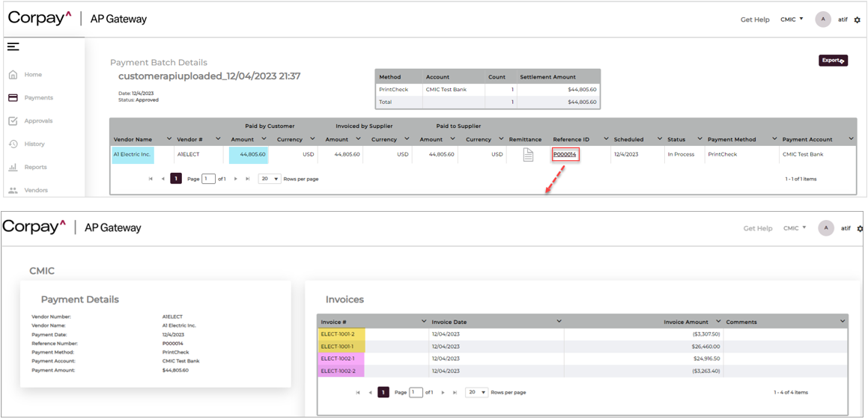Open Comments column chevron
This screenshot has width=868, height=419.
(843, 321)
